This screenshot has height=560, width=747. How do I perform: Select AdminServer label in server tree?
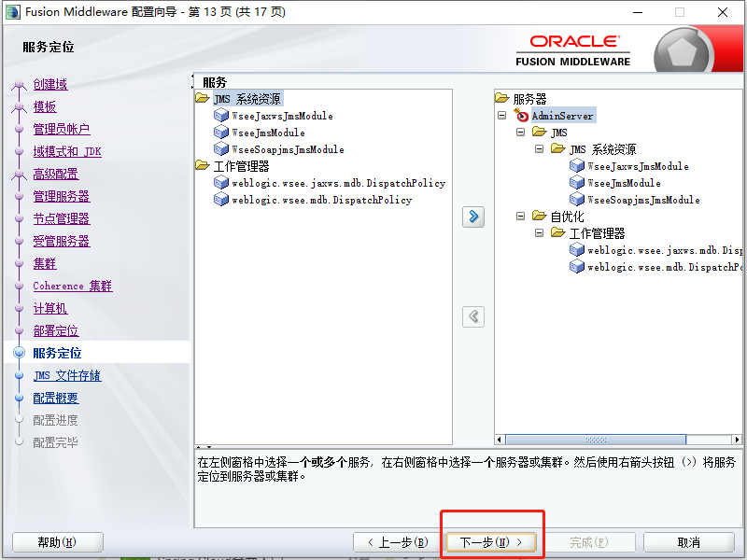pos(562,115)
